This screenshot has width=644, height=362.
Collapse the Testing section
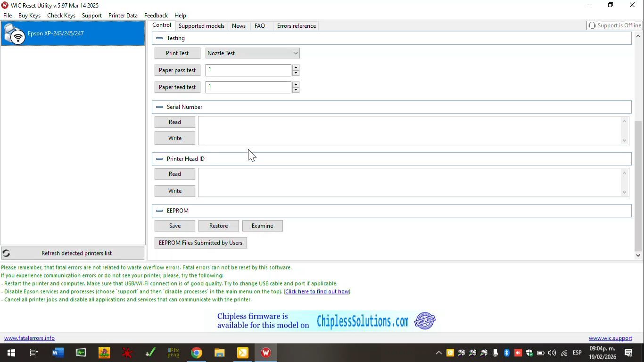point(159,38)
